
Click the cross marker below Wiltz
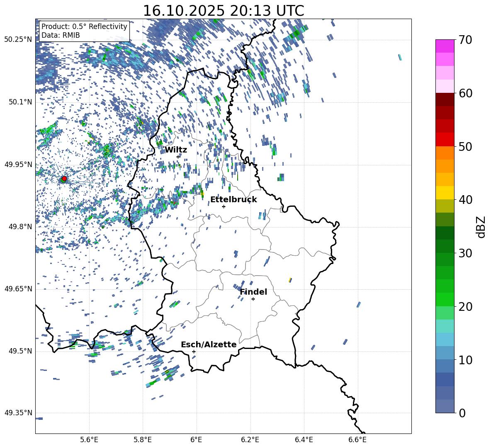[178, 157]
